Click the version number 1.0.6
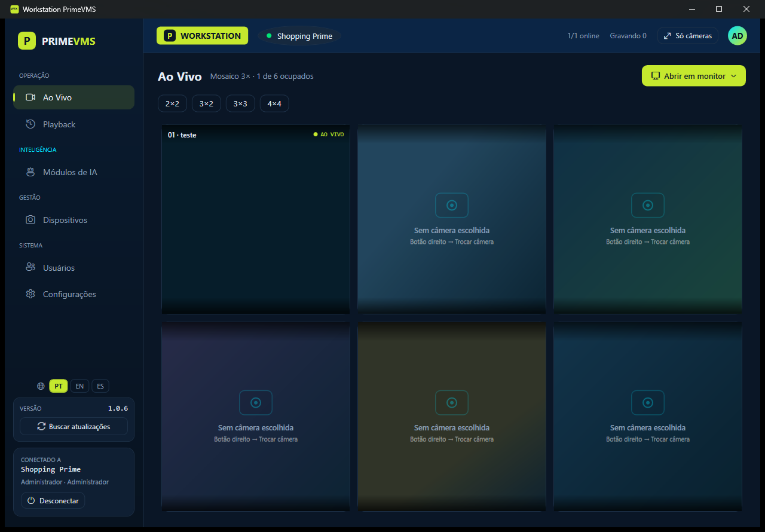This screenshot has height=532, width=765. click(118, 408)
